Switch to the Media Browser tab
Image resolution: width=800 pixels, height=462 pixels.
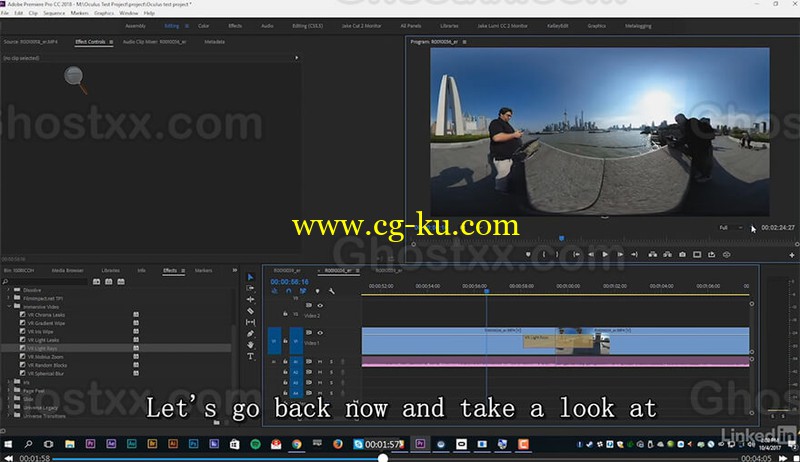pos(67,270)
